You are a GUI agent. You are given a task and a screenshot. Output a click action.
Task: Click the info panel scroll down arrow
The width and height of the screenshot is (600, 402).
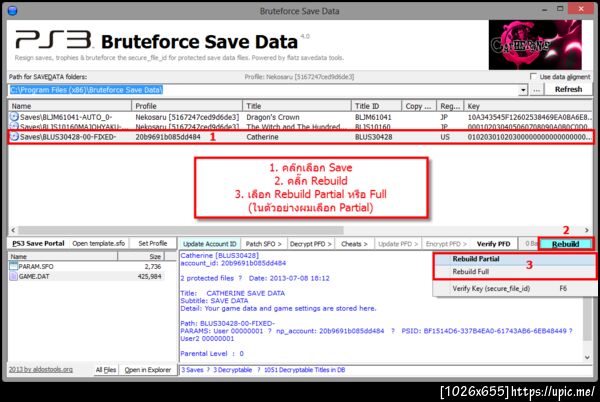point(587,357)
